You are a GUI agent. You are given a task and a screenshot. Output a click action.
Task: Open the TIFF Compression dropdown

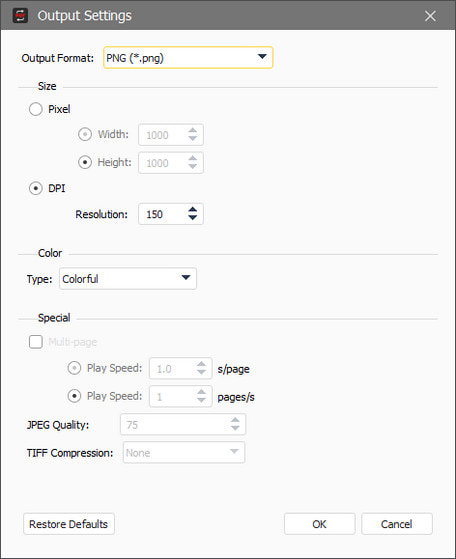click(184, 452)
